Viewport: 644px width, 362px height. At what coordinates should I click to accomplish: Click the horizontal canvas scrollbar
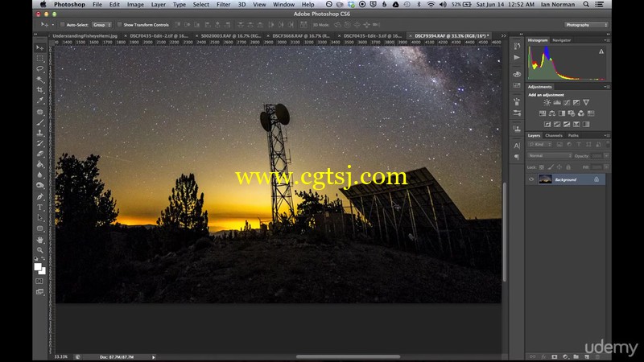tap(348, 356)
